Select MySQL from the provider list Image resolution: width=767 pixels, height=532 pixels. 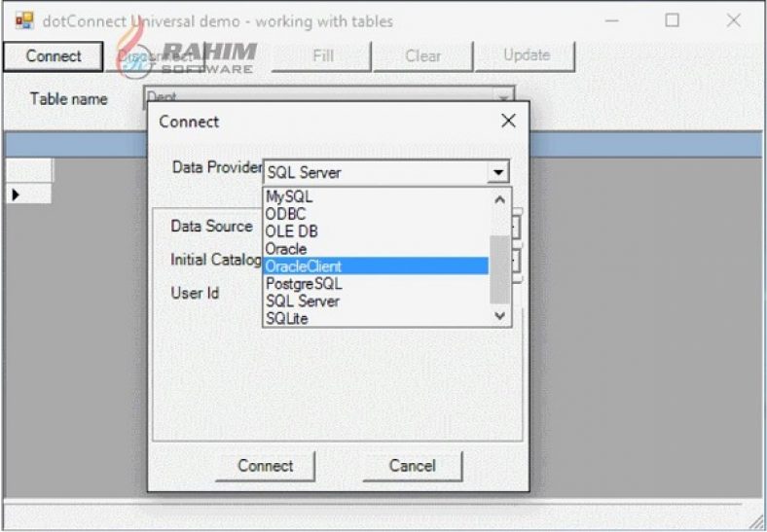coord(376,197)
